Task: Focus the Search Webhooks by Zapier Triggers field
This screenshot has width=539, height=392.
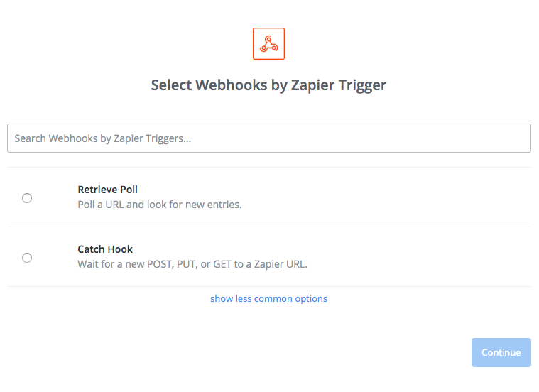Action: coord(269,138)
